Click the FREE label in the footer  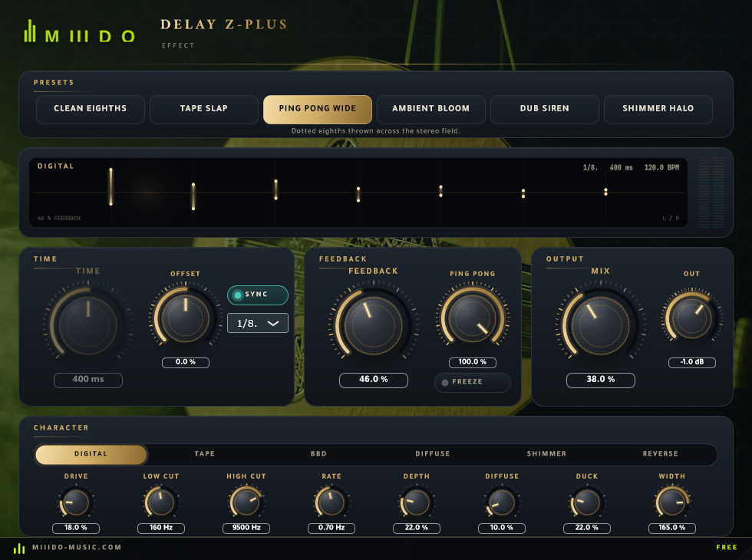[x=727, y=548]
